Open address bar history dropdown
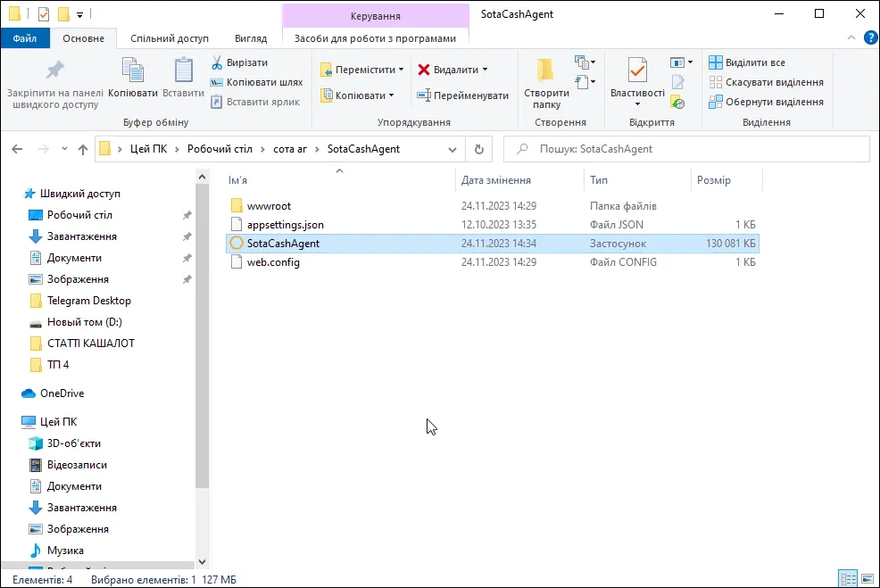The height and width of the screenshot is (588, 880). pyautogui.click(x=452, y=149)
